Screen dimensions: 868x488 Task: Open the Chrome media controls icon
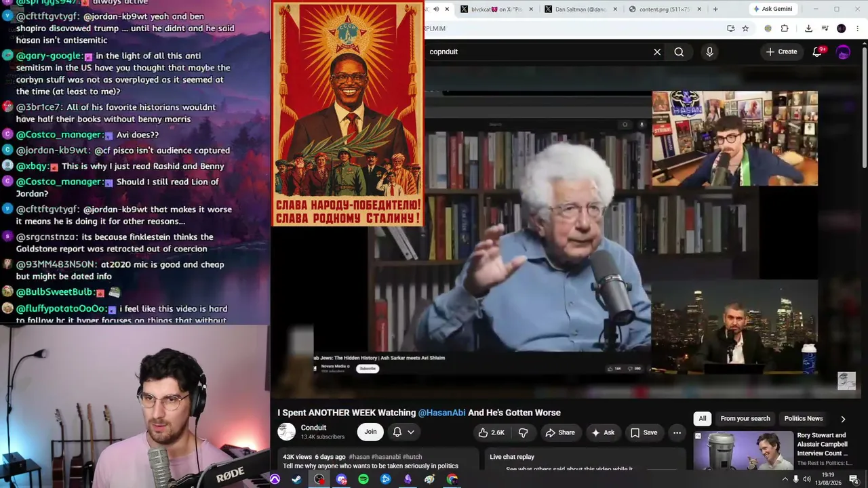(x=825, y=28)
